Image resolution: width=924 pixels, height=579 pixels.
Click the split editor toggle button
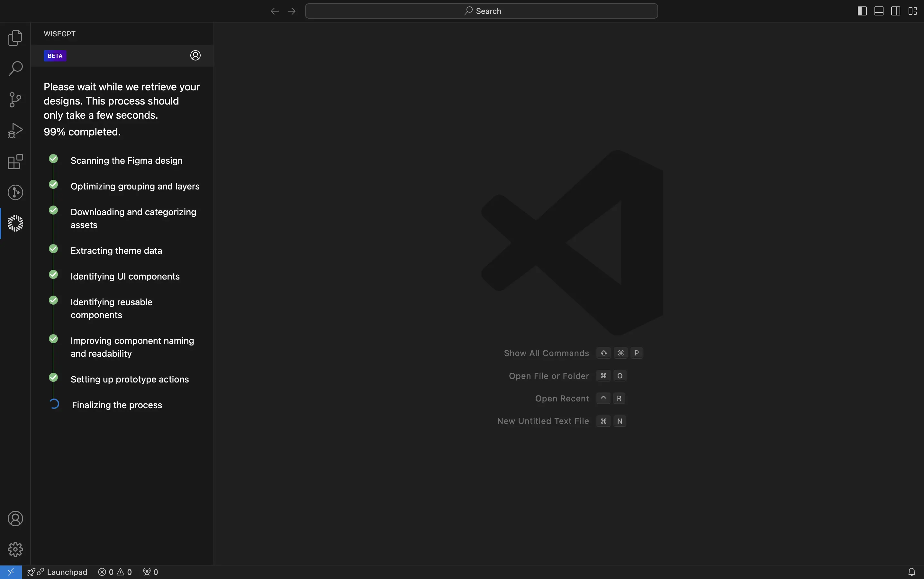click(x=895, y=11)
